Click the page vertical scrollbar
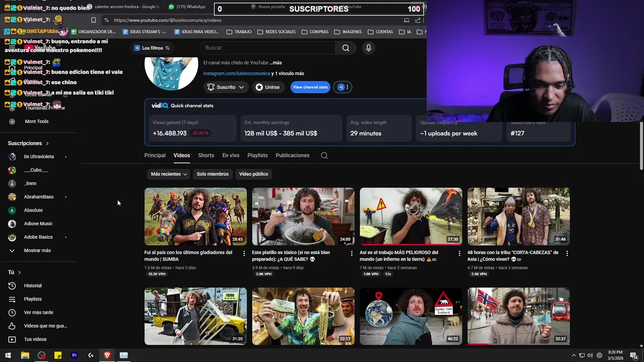This screenshot has width=644, height=362. (x=641, y=146)
